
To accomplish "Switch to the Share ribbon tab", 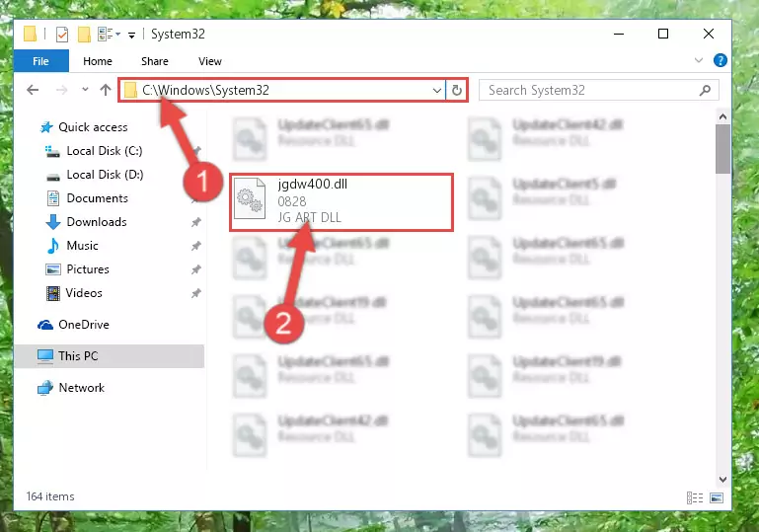I will pos(155,61).
